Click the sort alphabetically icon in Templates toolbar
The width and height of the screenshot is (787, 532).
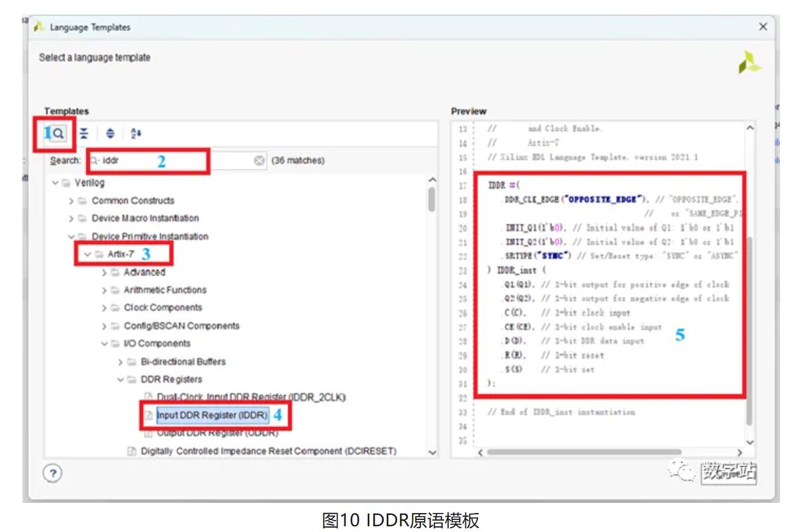tap(136, 133)
